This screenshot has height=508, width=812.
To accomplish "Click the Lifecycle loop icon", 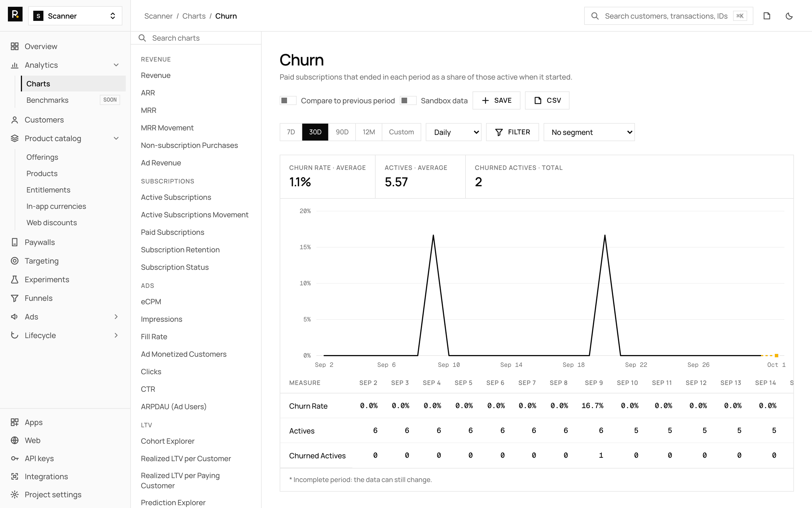I will click(x=14, y=335).
